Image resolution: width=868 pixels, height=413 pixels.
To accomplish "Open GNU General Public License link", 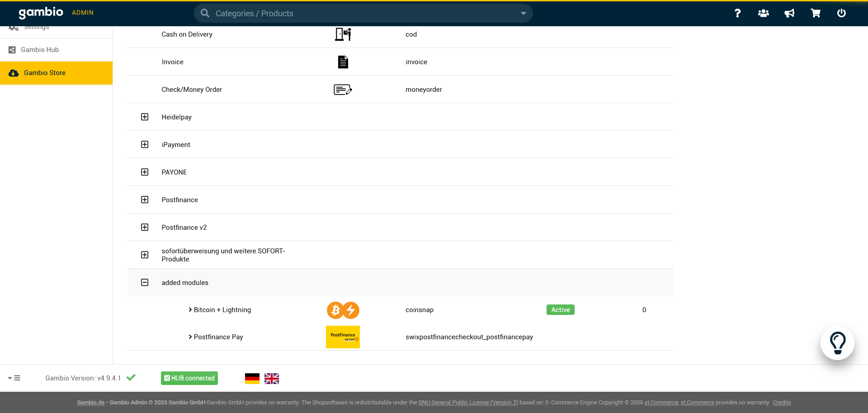I will tap(468, 403).
